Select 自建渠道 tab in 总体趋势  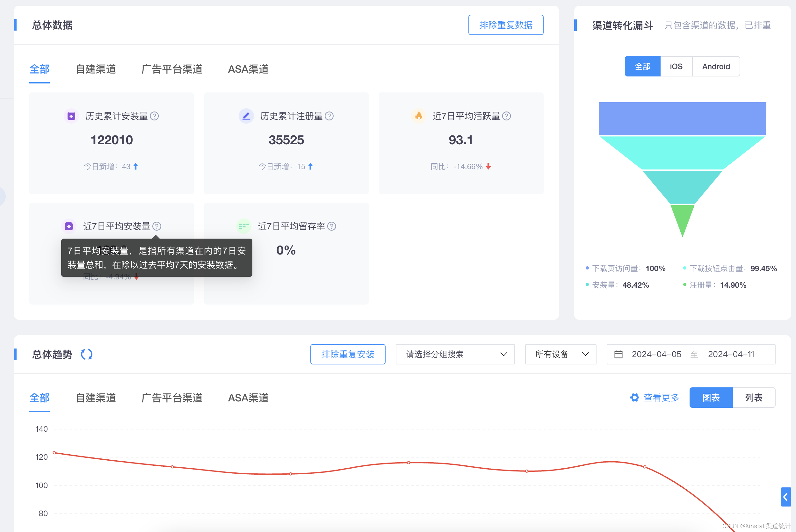pos(96,398)
